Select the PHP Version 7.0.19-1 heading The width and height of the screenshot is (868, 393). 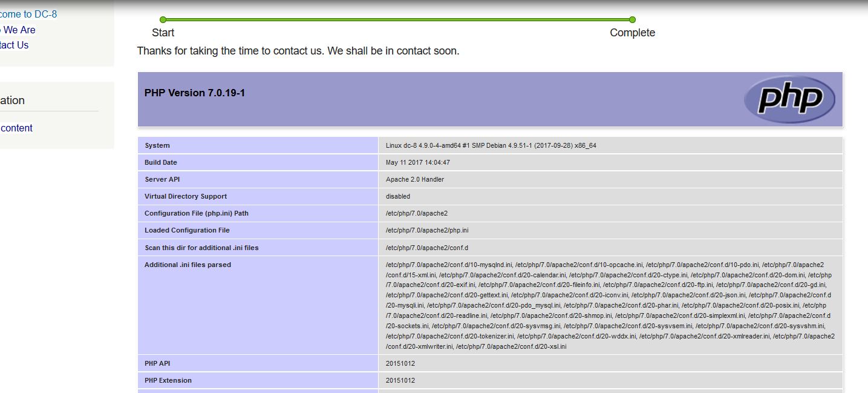point(194,93)
